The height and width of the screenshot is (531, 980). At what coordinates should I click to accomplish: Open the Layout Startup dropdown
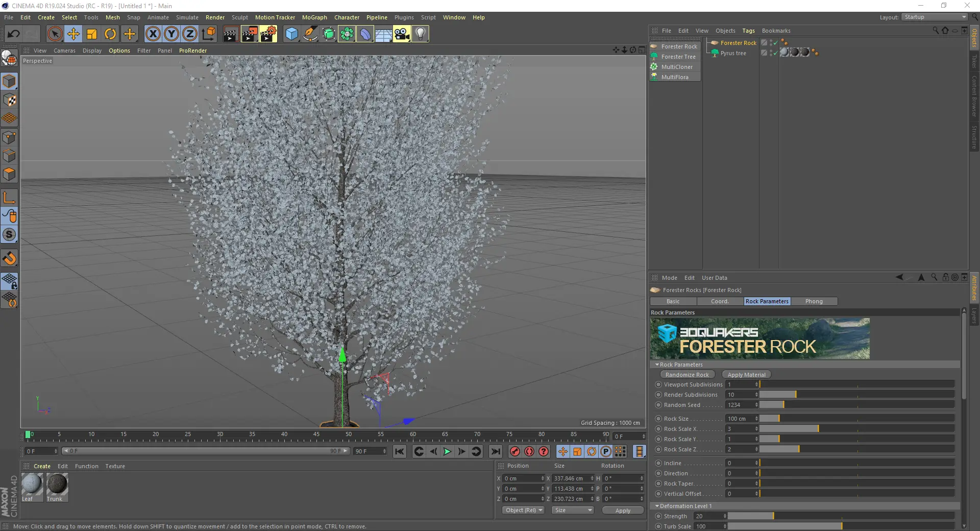935,17
